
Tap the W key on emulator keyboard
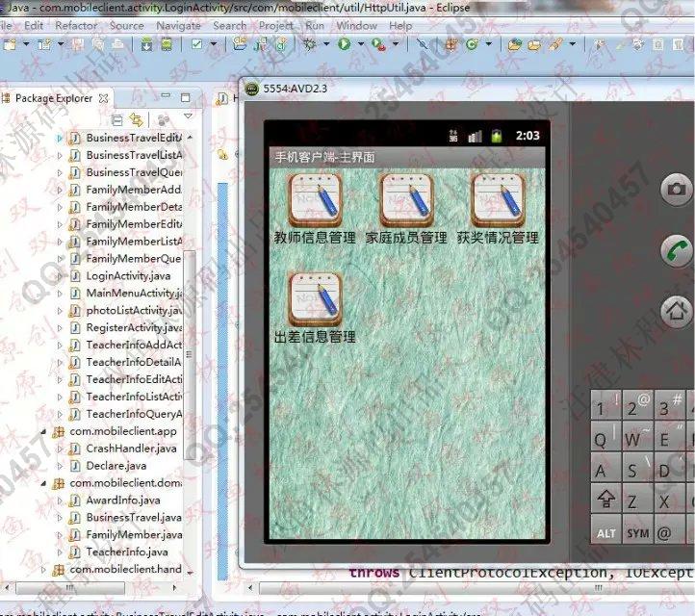click(x=637, y=437)
